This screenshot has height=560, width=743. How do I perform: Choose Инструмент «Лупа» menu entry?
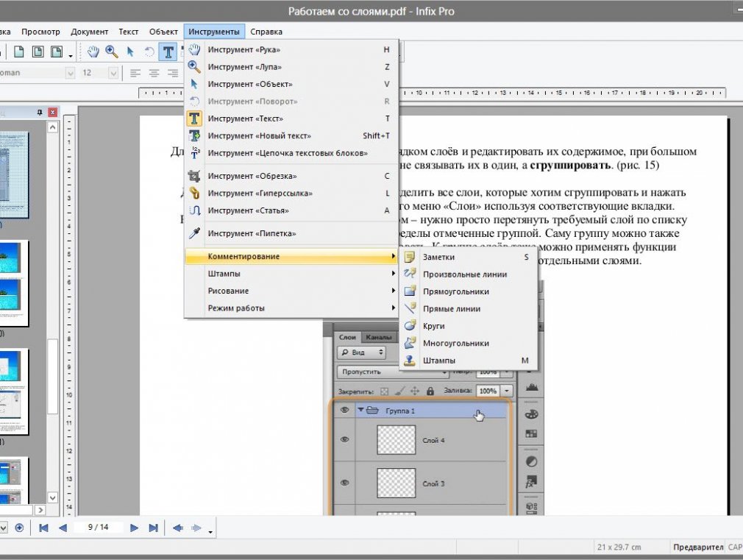(291, 67)
